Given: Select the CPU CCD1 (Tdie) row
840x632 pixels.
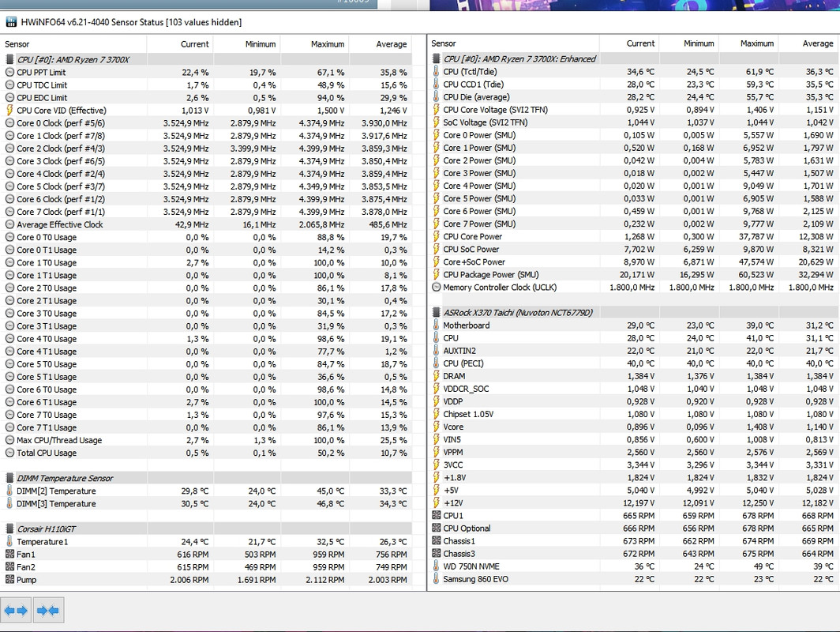Looking at the screenshot, I should (x=633, y=85).
